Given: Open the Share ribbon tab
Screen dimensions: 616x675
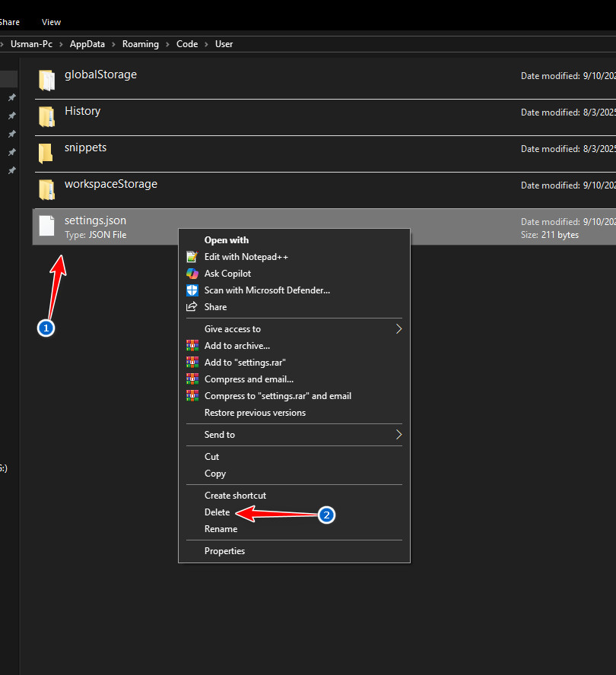Looking at the screenshot, I should point(9,22).
